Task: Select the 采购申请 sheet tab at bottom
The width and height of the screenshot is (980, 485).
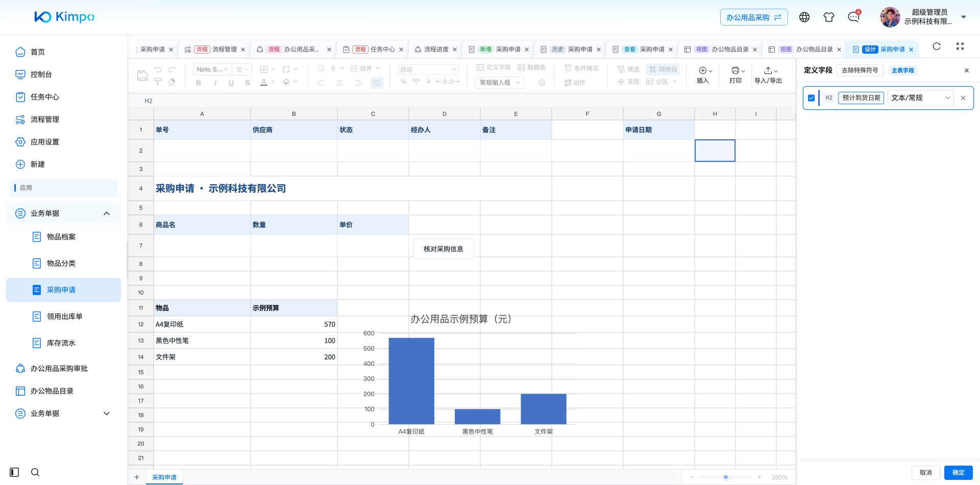Action: [x=164, y=477]
